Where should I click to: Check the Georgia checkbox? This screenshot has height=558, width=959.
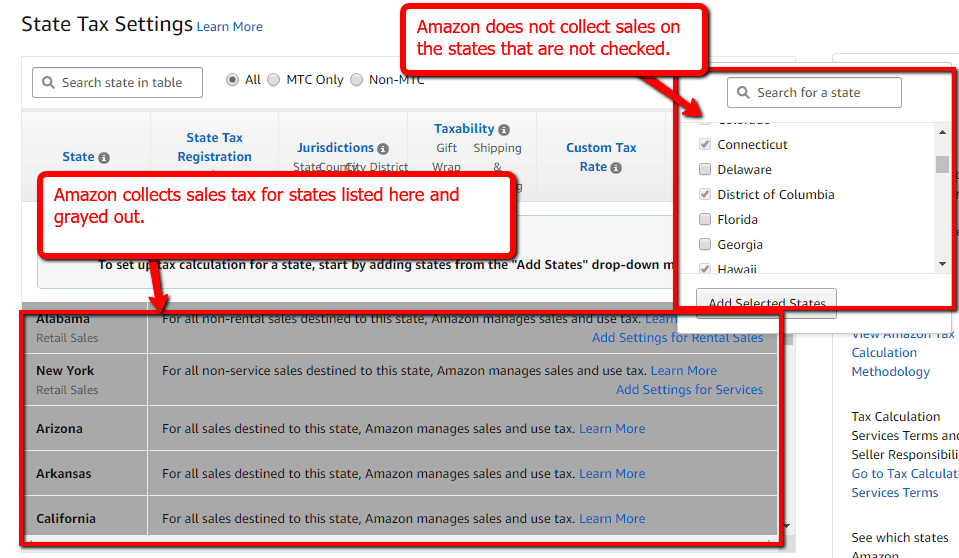[705, 245]
